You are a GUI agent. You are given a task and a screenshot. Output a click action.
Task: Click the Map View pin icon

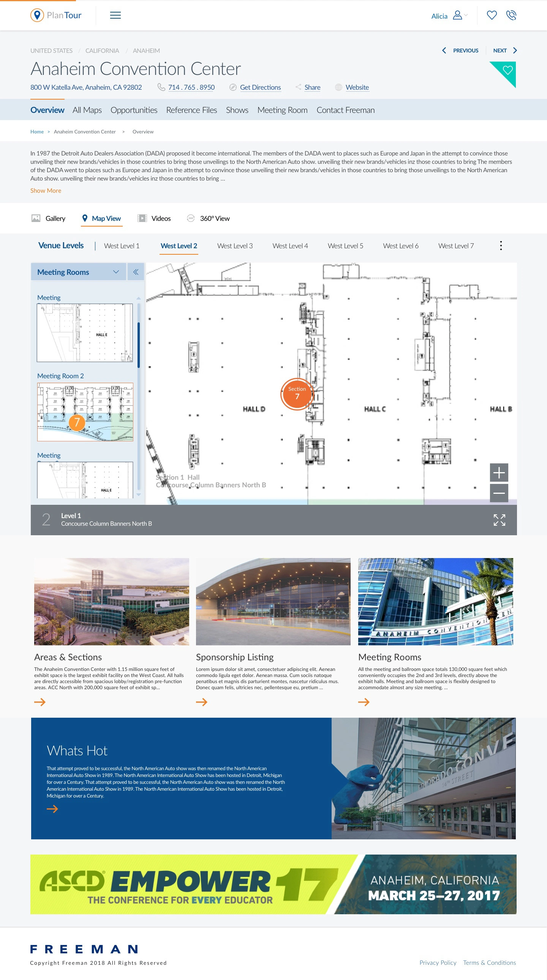pos(85,218)
